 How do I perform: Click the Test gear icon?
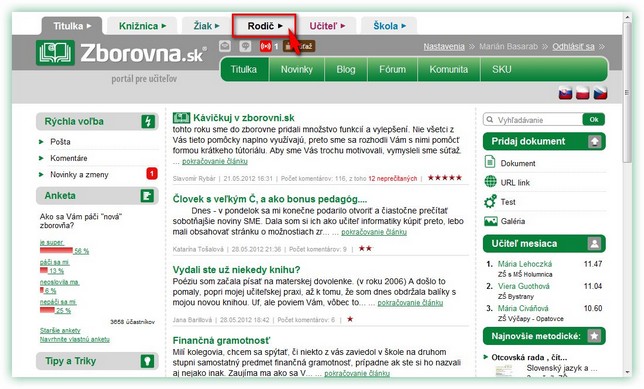[x=490, y=202]
